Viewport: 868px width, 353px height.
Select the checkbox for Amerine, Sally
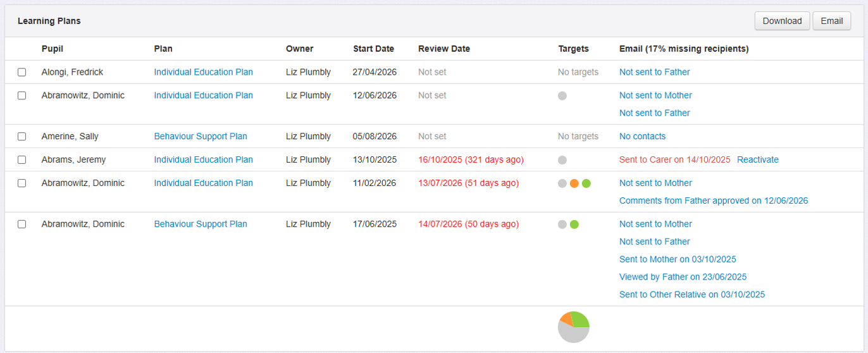tap(22, 137)
